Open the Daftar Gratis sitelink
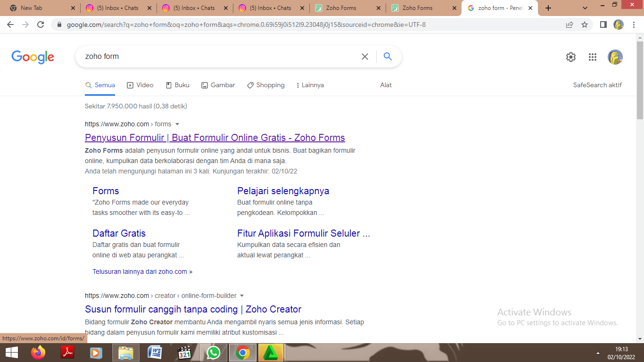The image size is (644, 362). pos(119,233)
